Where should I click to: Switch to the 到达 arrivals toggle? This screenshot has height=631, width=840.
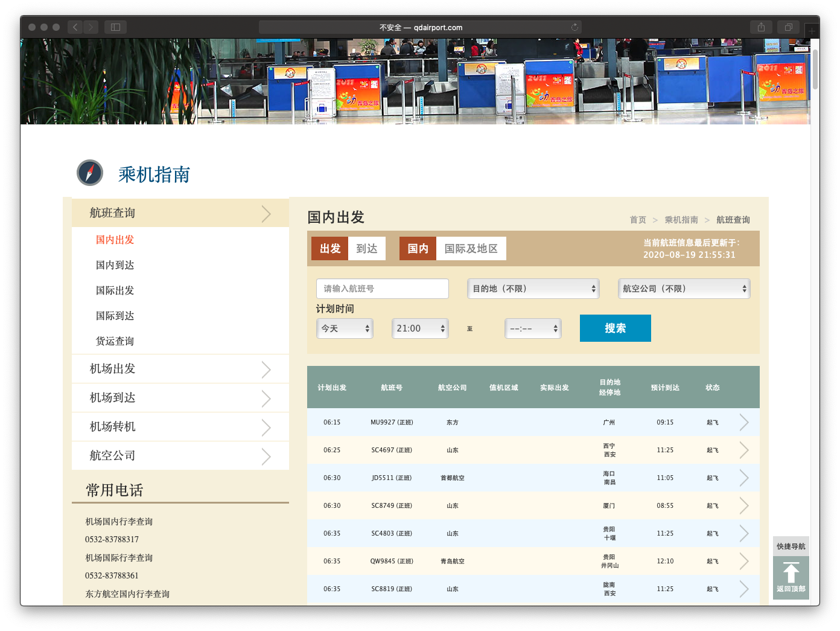coord(366,248)
